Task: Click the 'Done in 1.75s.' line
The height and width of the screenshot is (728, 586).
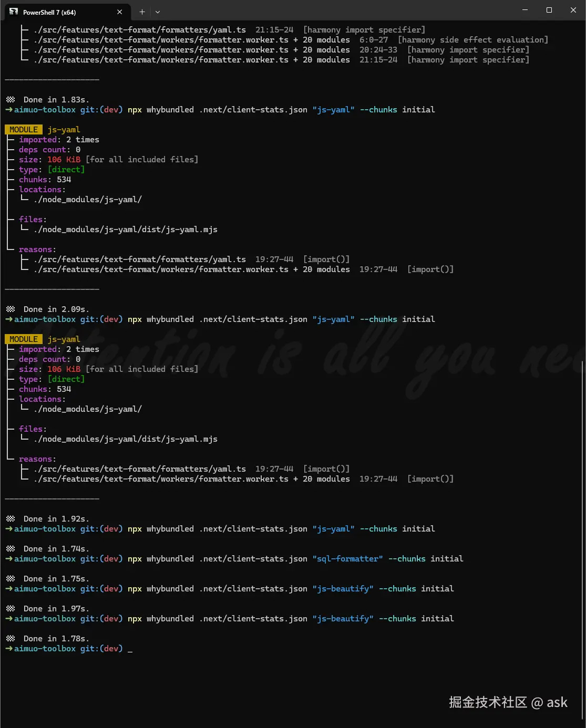Action: 47,579
